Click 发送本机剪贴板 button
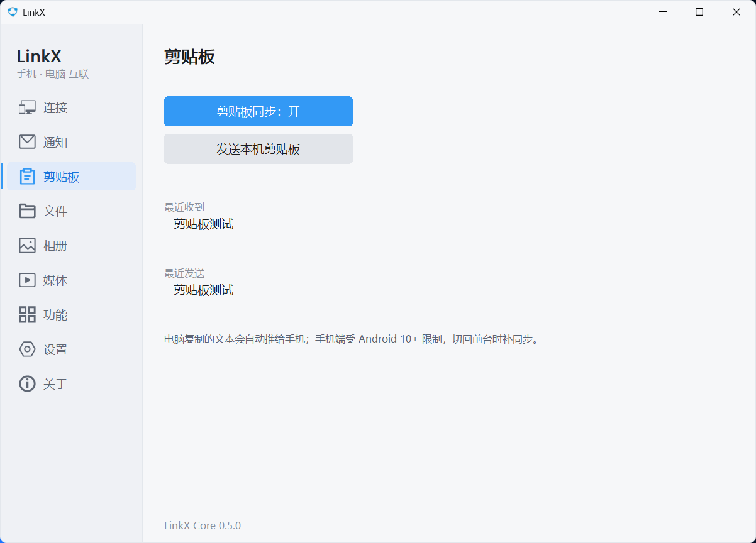This screenshot has width=756, height=543. [258, 149]
